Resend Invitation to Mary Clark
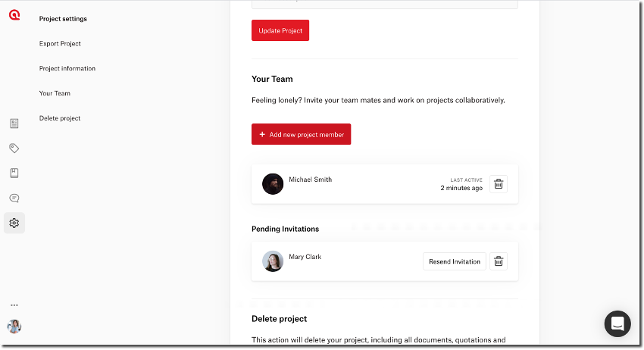 [x=455, y=261]
